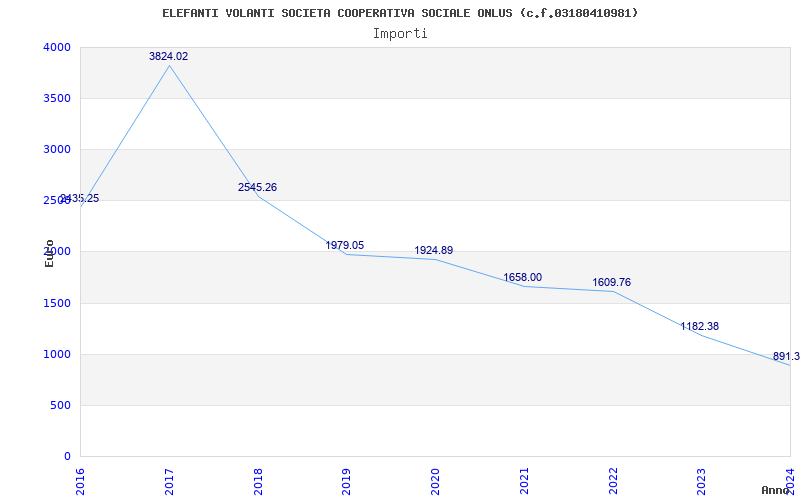Image resolution: width=800 pixels, height=500 pixels.
Task: Click the Anno x-axis title
Action: coord(776,490)
